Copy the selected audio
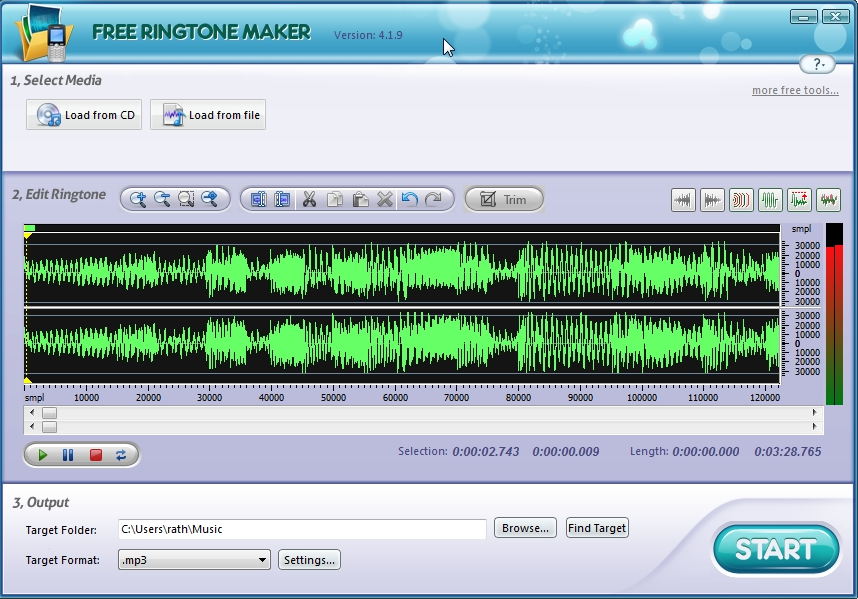 [x=334, y=199]
